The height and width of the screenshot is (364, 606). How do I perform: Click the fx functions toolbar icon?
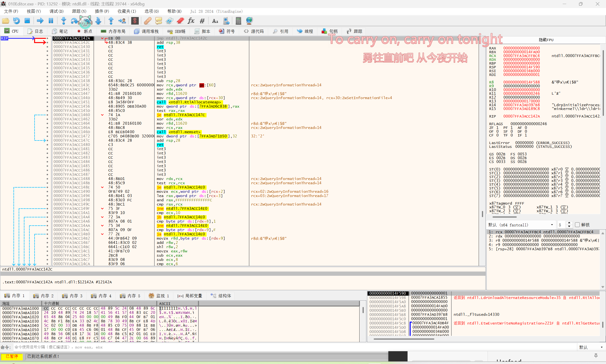[191, 21]
